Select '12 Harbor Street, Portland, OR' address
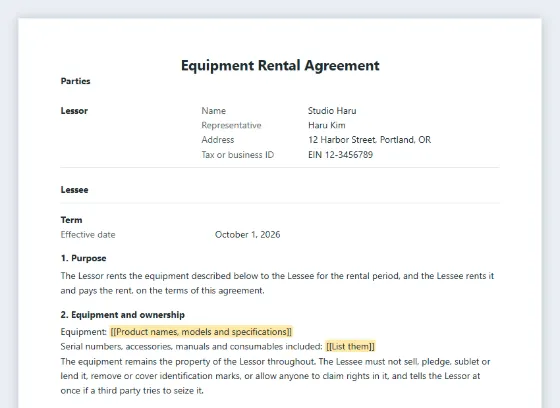560x408 pixels. click(370, 140)
